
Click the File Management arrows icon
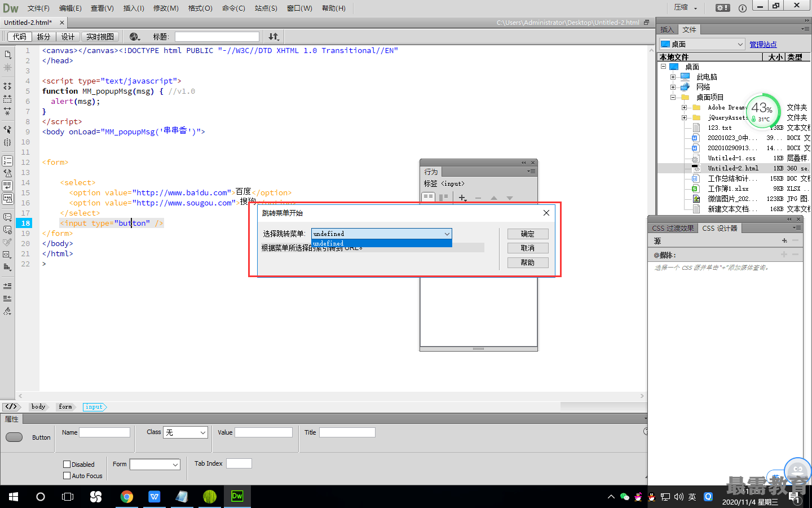coord(273,37)
